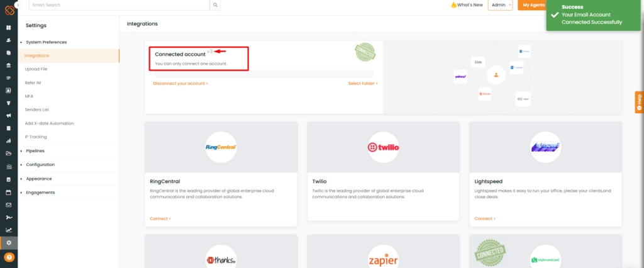
Task: Click the thanks.io logo
Action: (x=221, y=260)
